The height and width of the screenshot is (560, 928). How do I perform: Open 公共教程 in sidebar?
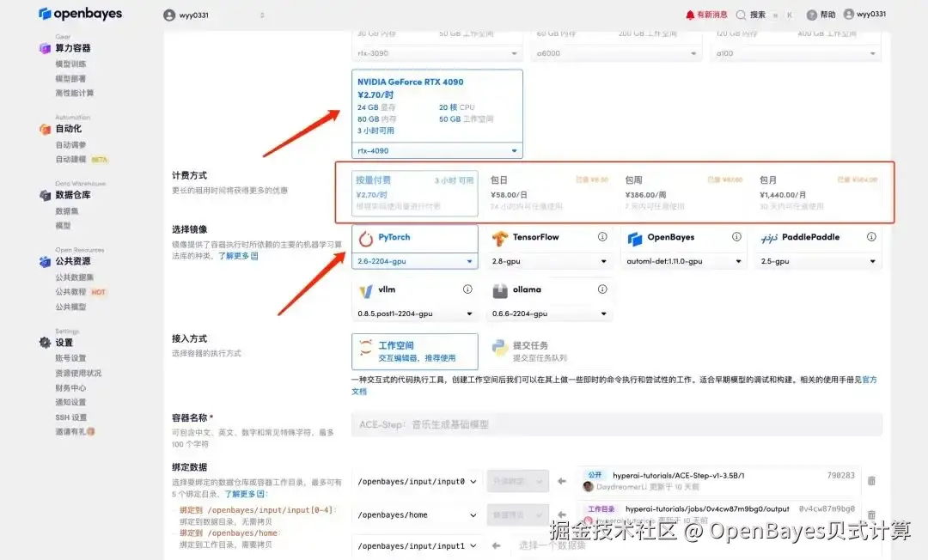point(70,292)
